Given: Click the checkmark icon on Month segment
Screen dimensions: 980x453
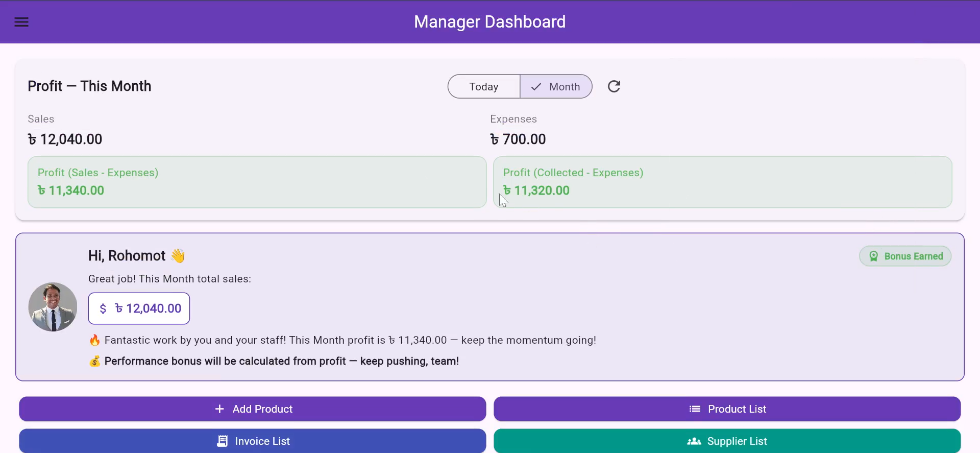Looking at the screenshot, I should click(x=536, y=87).
